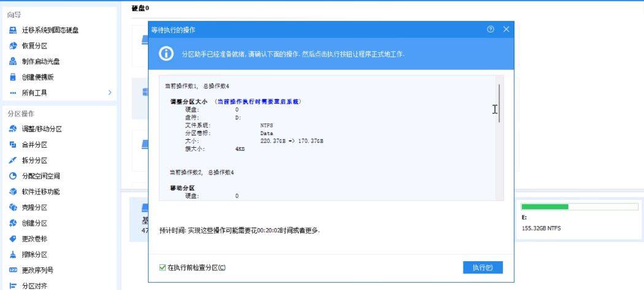Screen dimensions: 644x290
Task: Select 更改卷标 menu entry
Action: click(34, 239)
